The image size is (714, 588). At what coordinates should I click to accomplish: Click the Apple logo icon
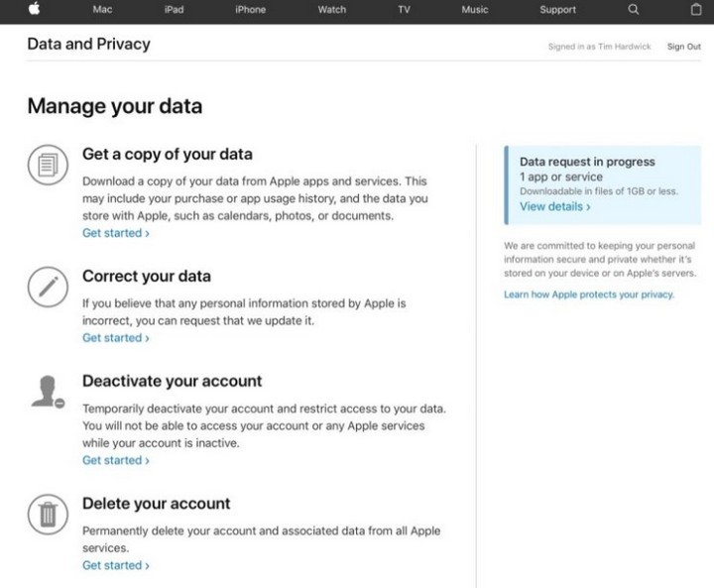(x=34, y=9)
